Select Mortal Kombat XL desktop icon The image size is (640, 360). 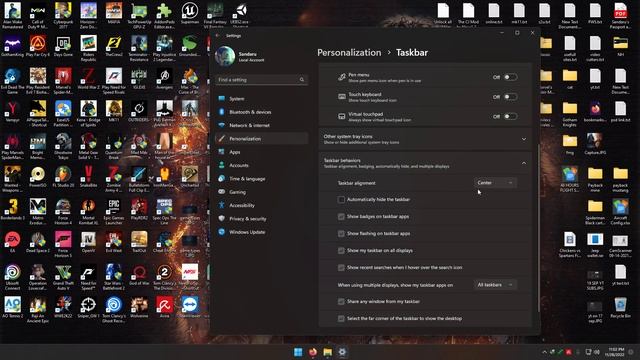tap(89, 211)
